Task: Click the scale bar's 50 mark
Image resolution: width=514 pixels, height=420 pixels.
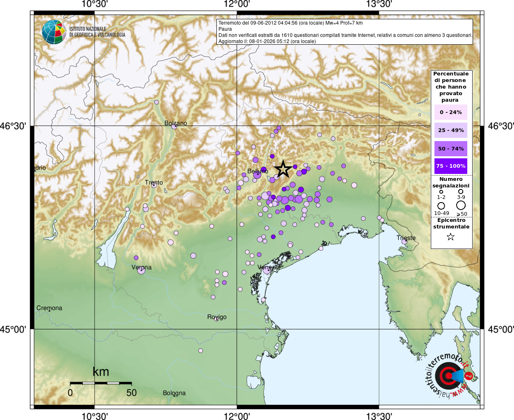Action: click(x=132, y=393)
